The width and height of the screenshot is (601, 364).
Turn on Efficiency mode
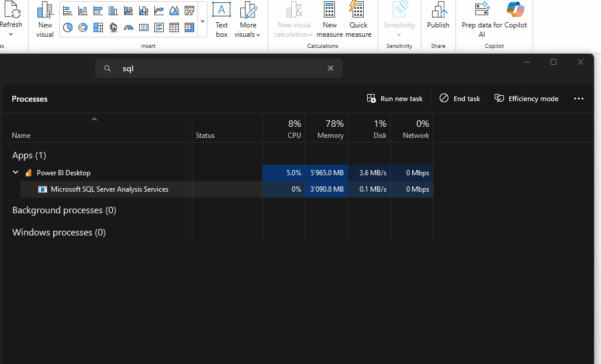point(526,99)
